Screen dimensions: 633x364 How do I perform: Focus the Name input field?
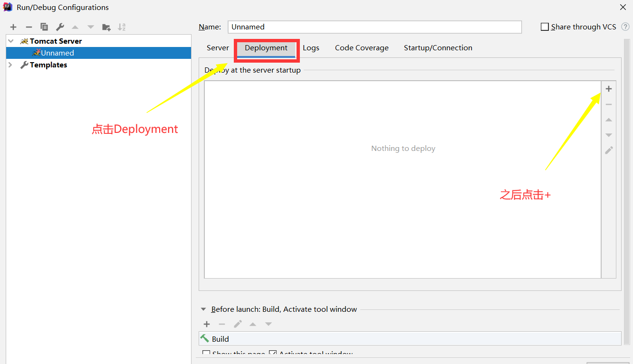(374, 27)
